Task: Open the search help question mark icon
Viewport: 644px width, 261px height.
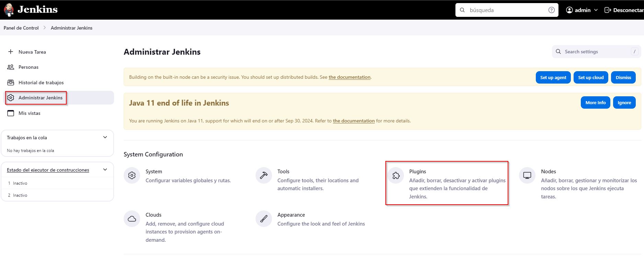Action: coord(551,10)
